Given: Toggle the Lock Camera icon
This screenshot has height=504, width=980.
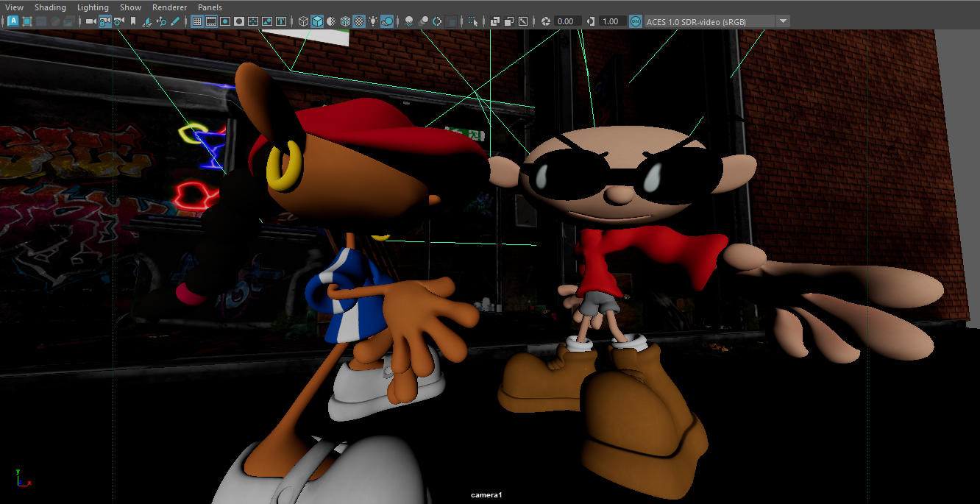Looking at the screenshot, I should point(105,21).
